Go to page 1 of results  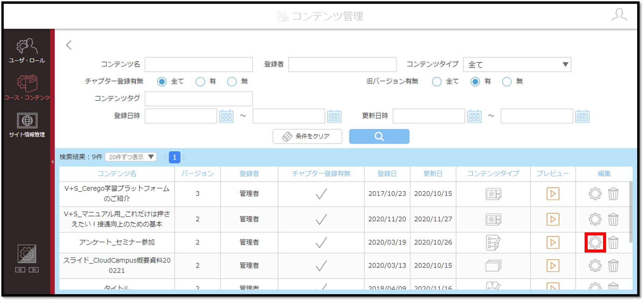click(x=174, y=157)
